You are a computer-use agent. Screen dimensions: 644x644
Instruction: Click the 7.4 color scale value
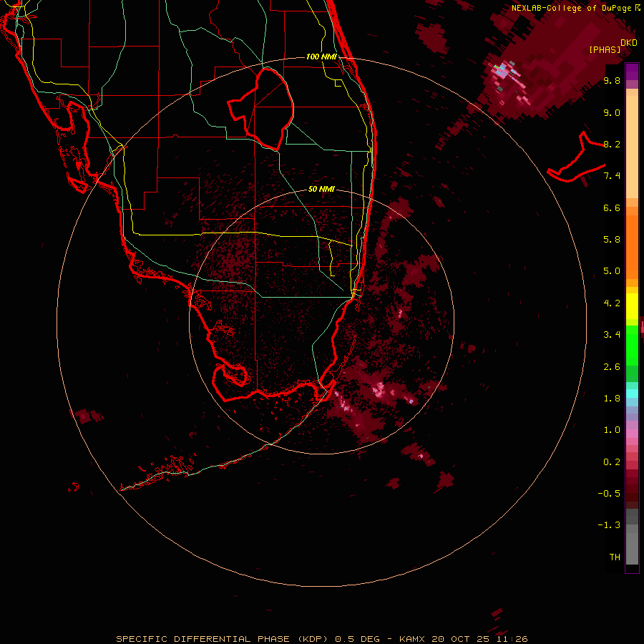click(612, 176)
